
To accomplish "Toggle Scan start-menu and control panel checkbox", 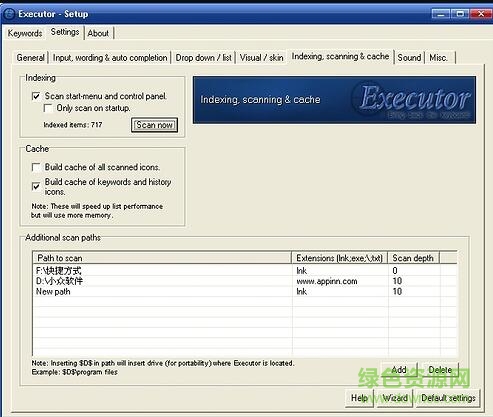I will pyautogui.click(x=36, y=96).
